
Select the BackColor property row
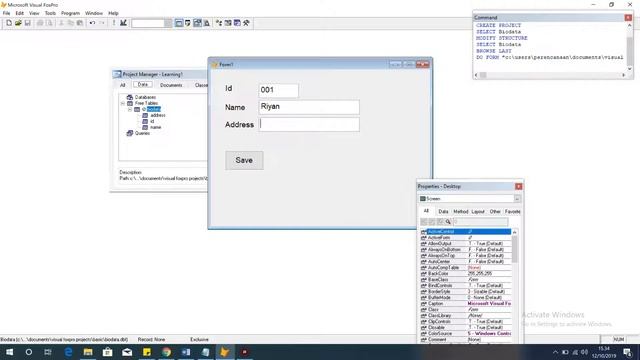click(466, 273)
